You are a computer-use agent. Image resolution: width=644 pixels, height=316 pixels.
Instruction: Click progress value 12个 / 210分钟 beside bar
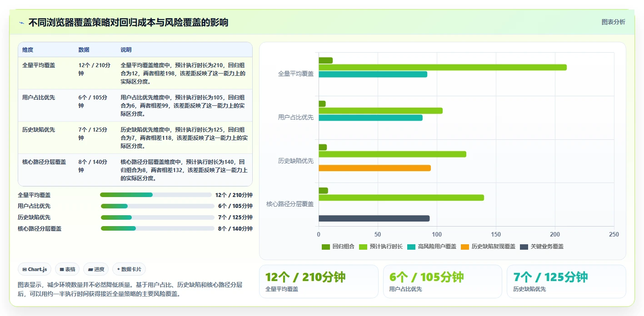point(234,195)
